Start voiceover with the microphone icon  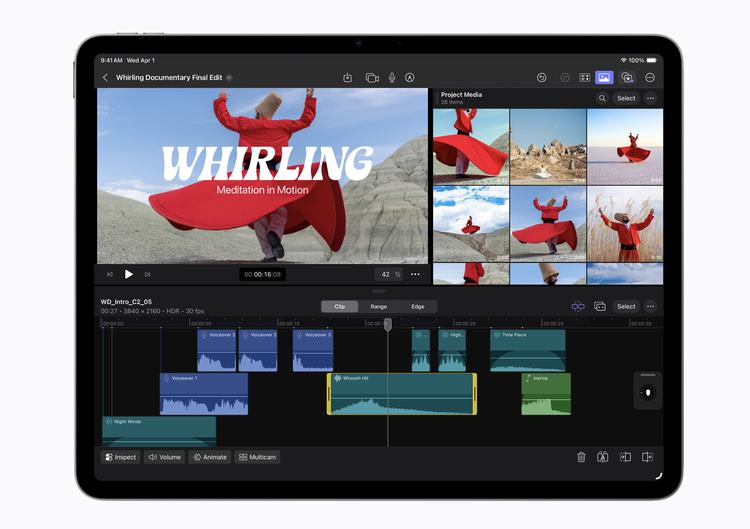pos(392,77)
